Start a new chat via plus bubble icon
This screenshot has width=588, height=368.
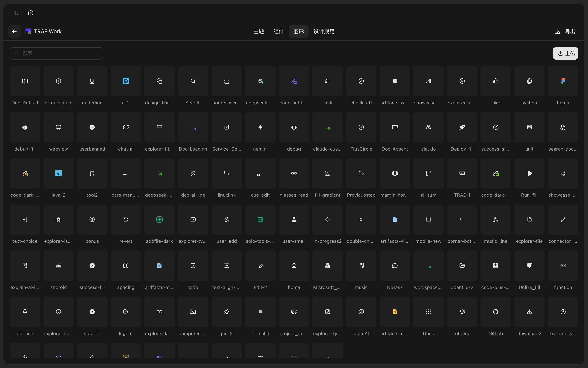31,13
